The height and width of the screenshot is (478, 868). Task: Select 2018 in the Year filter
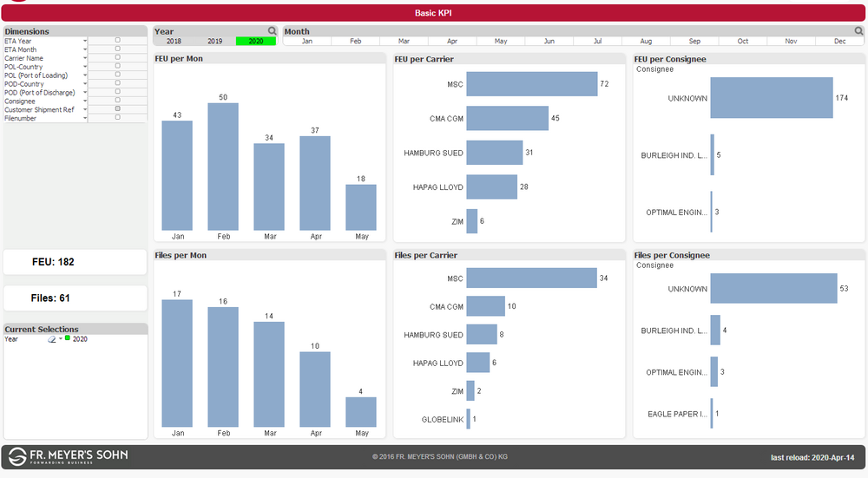pos(174,41)
